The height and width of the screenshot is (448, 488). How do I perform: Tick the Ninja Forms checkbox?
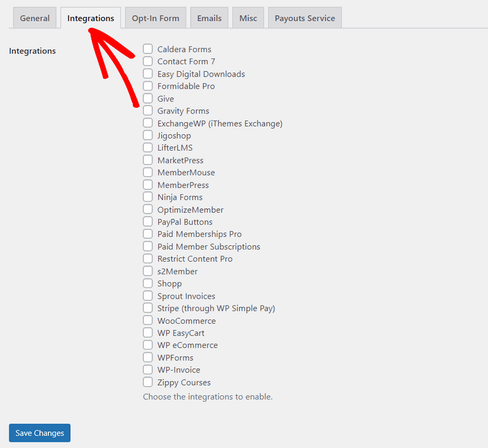[148, 197]
